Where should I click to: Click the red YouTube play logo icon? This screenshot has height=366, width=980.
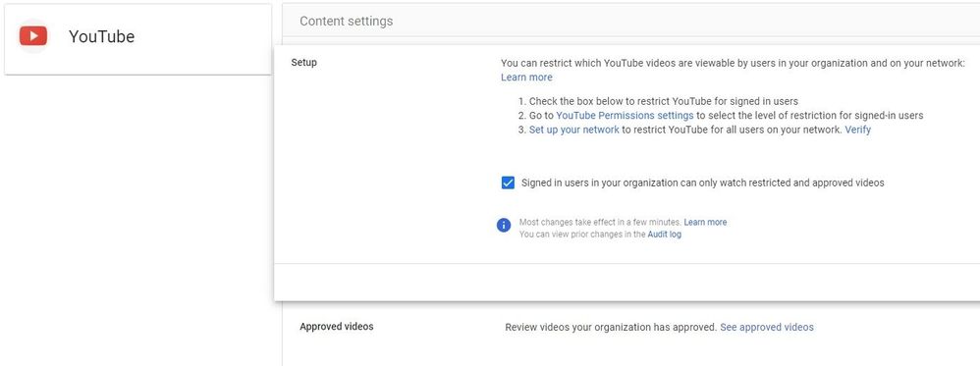click(x=33, y=36)
